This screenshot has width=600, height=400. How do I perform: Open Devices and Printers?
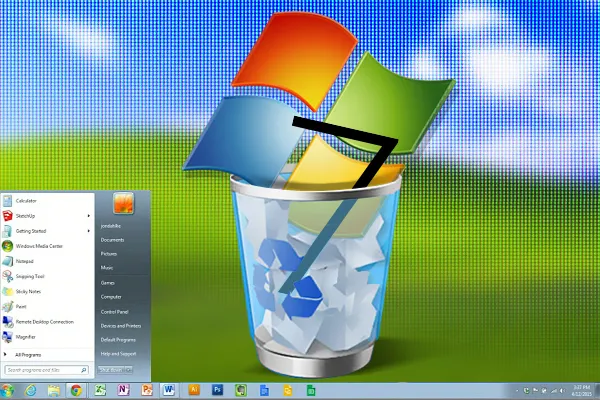pos(122,326)
